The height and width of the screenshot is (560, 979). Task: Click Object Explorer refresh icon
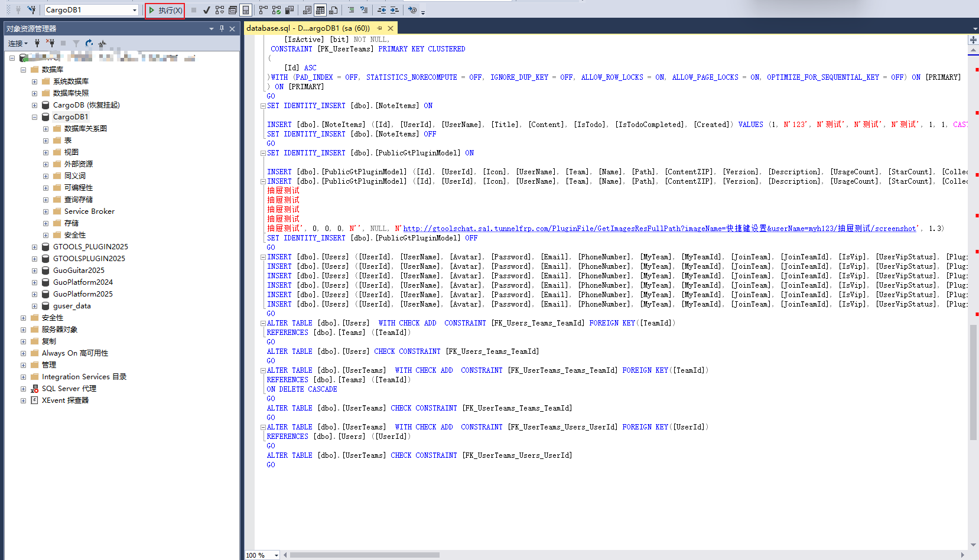(89, 43)
